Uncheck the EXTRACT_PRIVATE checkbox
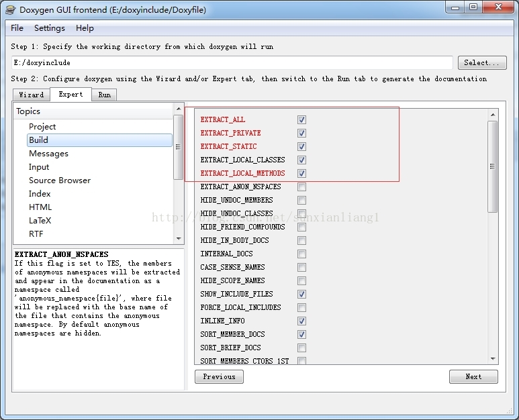Screen dimensions: 519x420 click(x=301, y=133)
